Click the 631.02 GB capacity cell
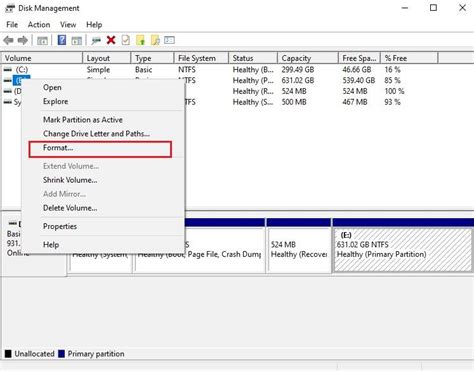Screen dimensions: 474x371 pyautogui.click(x=298, y=80)
